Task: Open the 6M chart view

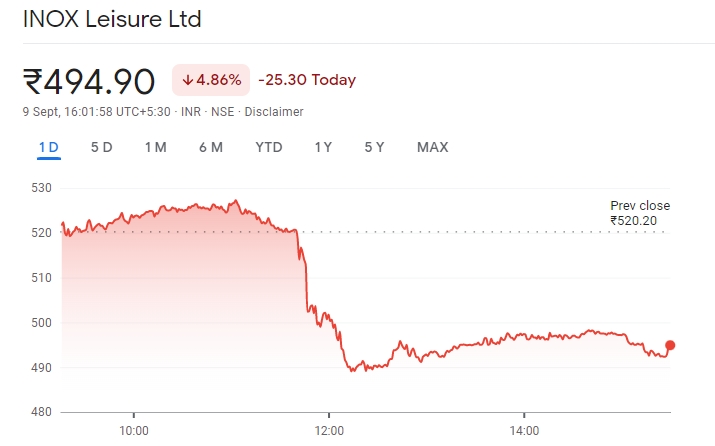Action: 210,148
